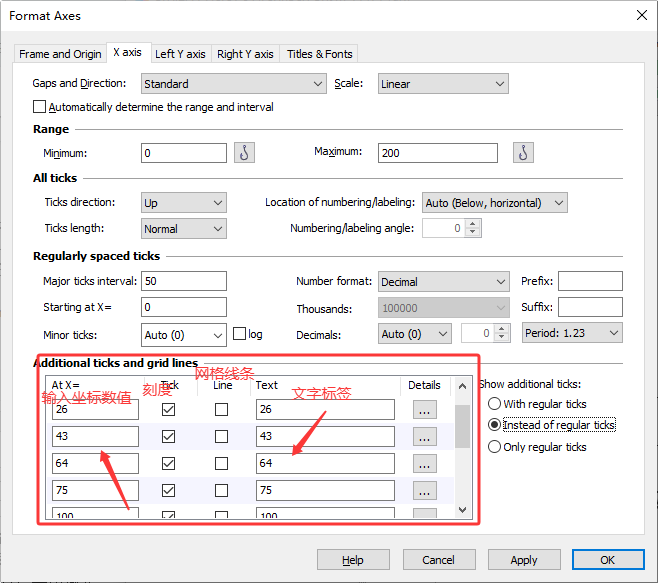Open Details button for row 75
This screenshot has width=658, height=583.
click(424, 490)
